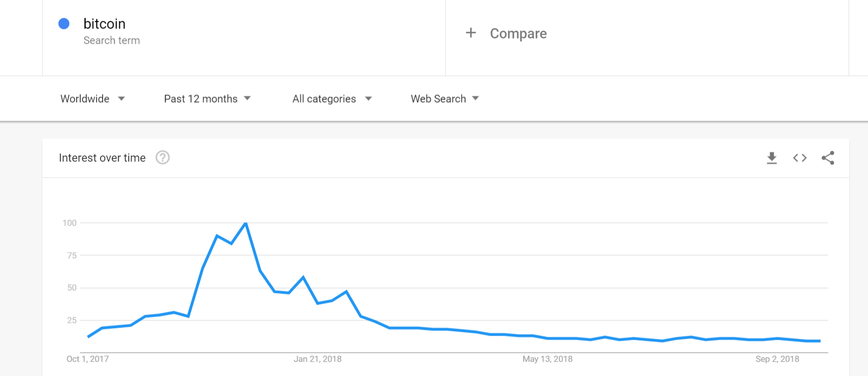
Task: Click the rightmost end of the blue trend line
Action: point(820,341)
